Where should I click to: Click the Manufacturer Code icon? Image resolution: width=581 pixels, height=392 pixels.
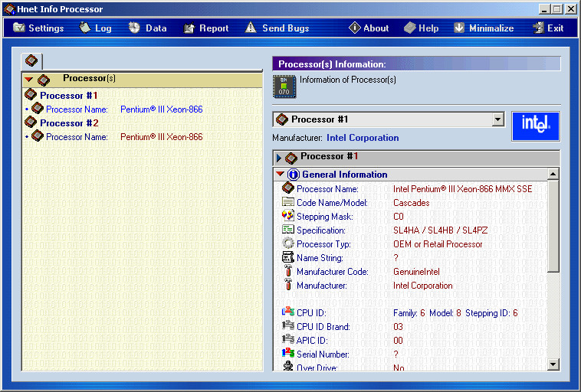288,270
